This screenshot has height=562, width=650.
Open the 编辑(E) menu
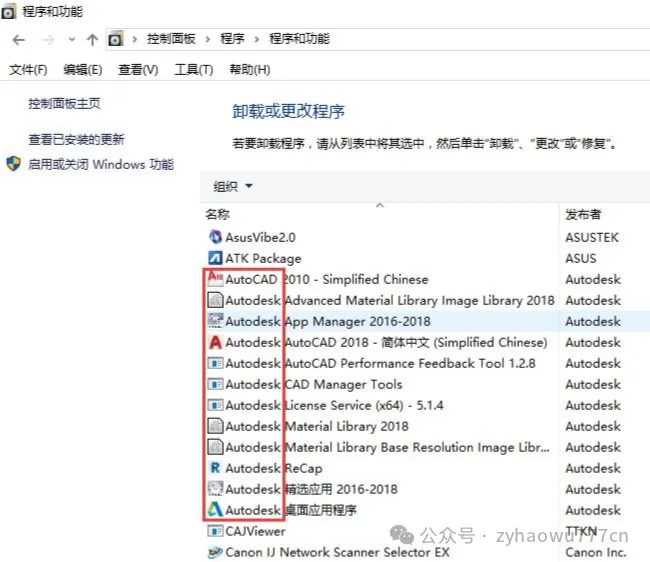pos(82,70)
